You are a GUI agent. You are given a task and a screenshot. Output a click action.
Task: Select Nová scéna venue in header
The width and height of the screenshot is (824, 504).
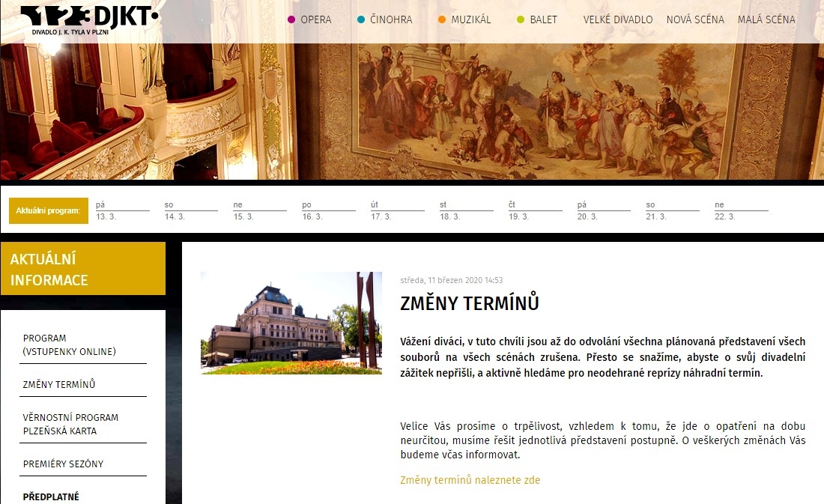tap(695, 20)
